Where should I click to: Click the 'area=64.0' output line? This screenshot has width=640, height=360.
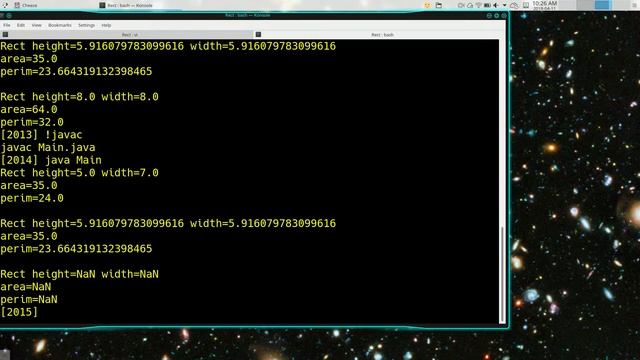(x=29, y=109)
